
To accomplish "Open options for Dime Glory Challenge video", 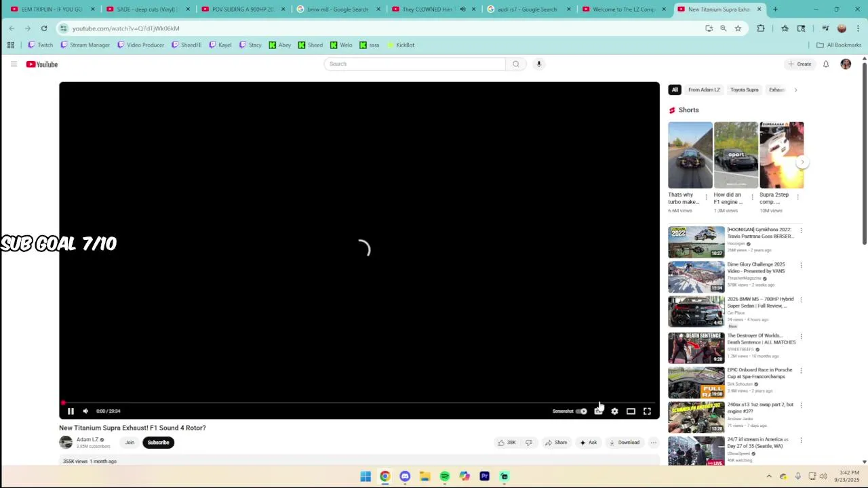I will click(x=801, y=265).
